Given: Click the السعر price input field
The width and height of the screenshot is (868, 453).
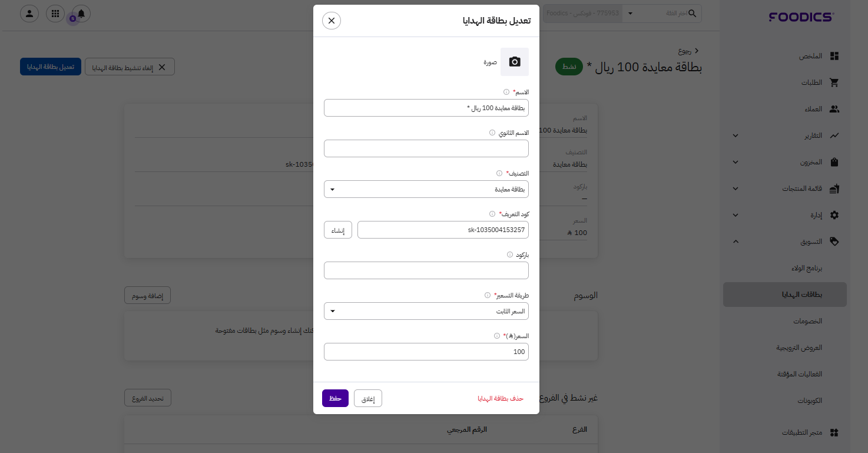Looking at the screenshot, I should [426, 352].
